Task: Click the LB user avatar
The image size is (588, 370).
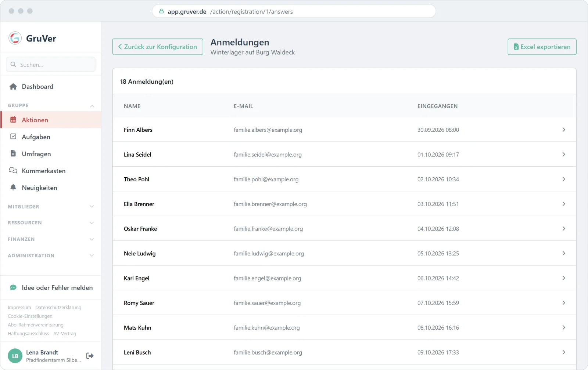Action: 15,356
